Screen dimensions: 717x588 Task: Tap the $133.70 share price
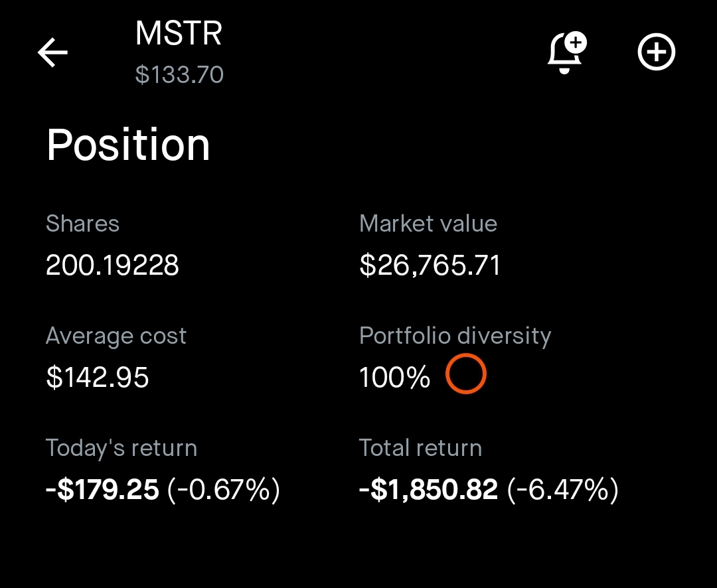pyautogui.click(x=179, y=74)
